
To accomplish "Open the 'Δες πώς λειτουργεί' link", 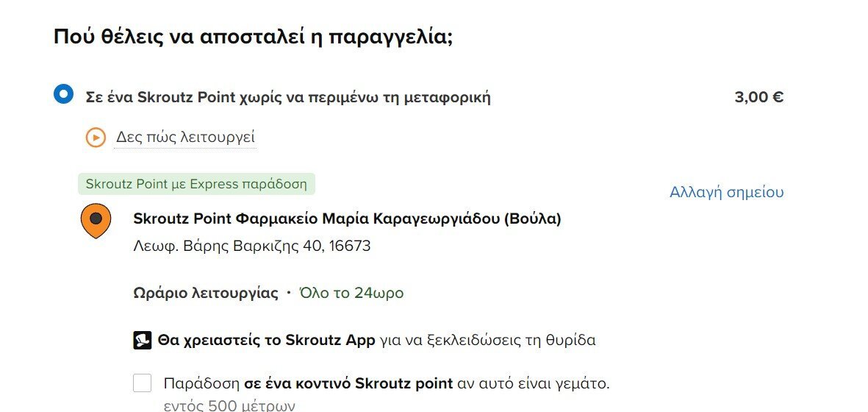I will tap(185, 137).
